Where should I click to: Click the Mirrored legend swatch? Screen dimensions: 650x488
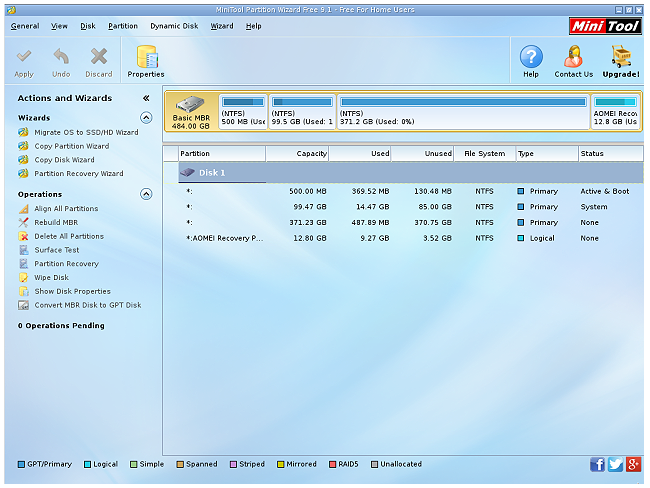point(280,464)
